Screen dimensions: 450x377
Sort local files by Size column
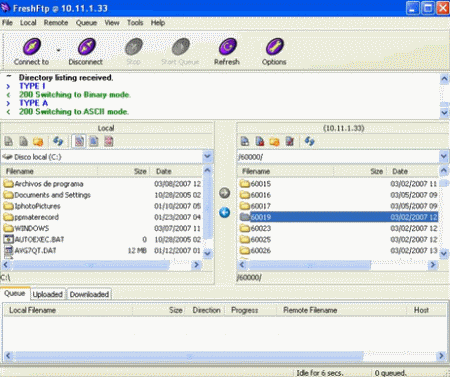tap(123, 171)
